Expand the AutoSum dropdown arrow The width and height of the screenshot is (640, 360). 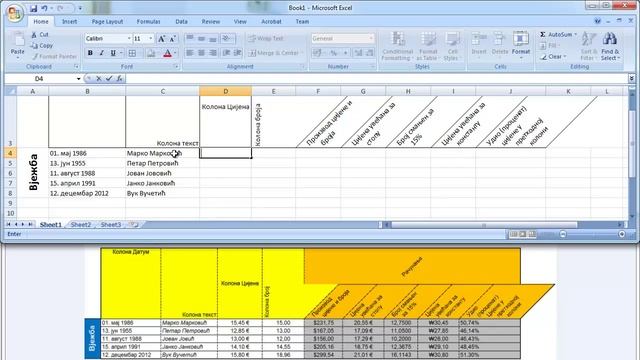[x=576, y=34]
